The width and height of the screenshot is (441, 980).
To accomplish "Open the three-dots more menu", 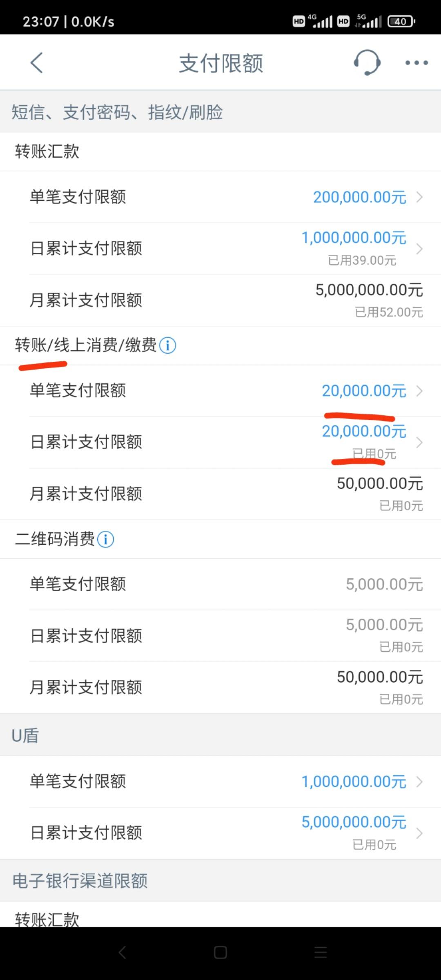I will point(416,63).
